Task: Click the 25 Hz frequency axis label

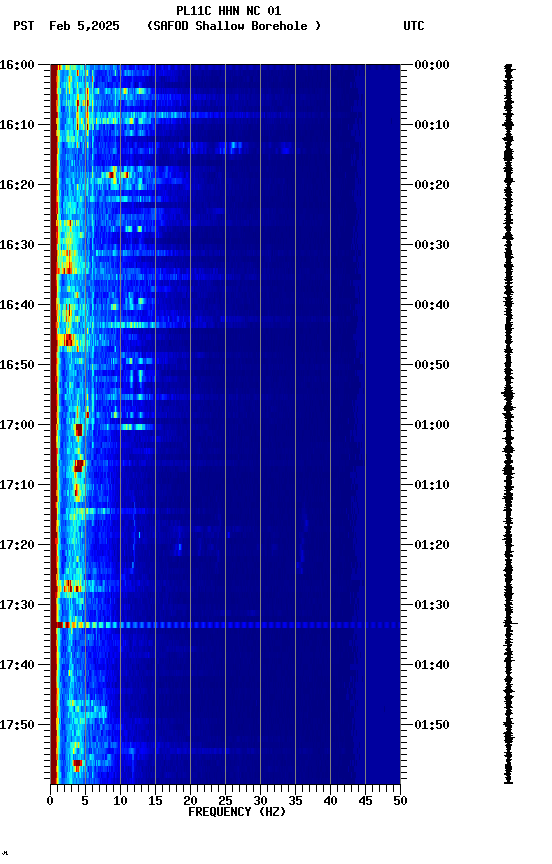Action: [x=225, y=801]
